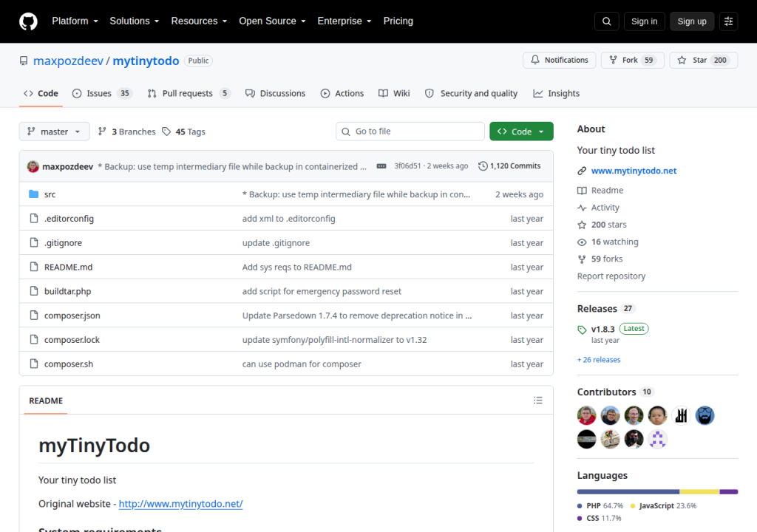Expand the Solutions menu
Screen dimensions: 757x532
(x=135, y=21)
